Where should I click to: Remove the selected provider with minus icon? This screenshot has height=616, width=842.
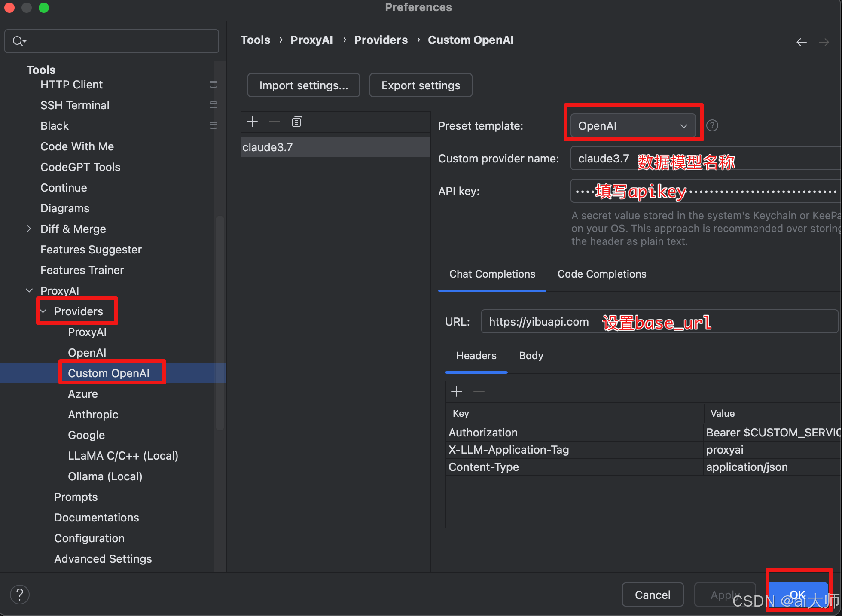[275, 122]
